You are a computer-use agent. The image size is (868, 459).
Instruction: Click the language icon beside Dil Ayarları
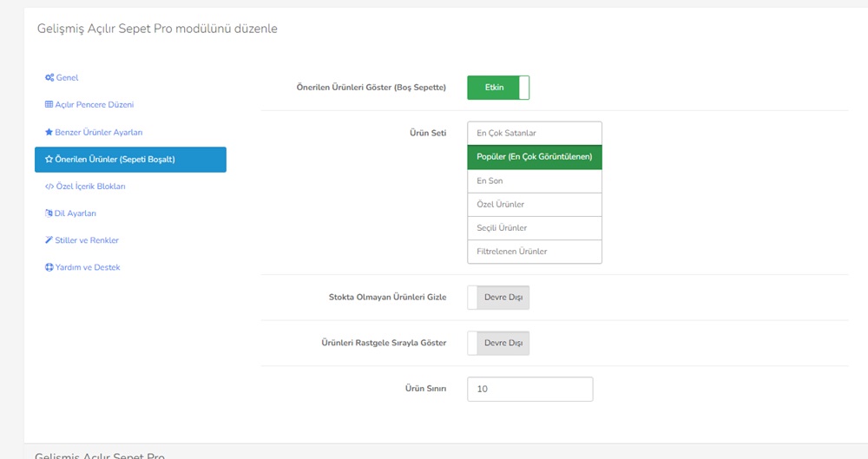click(49, 213)
